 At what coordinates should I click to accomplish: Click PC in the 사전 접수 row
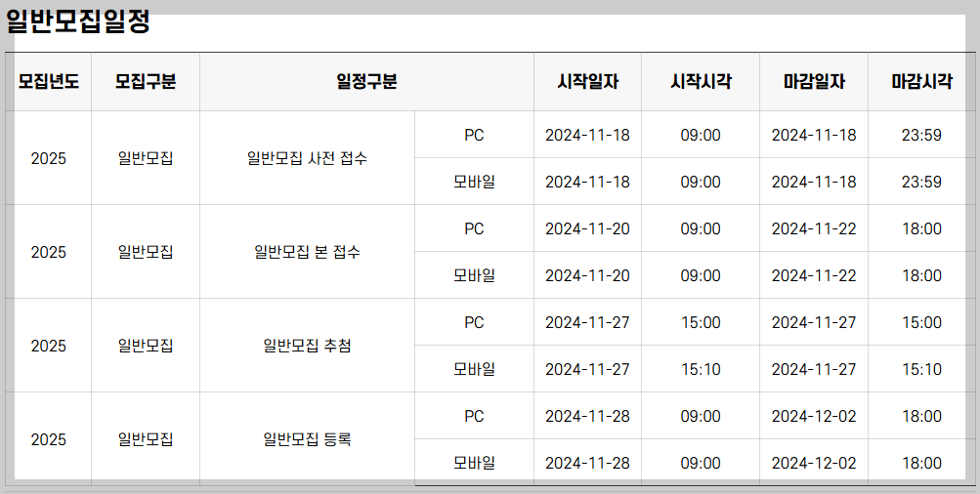pyautogui.click(x=475, y=135)
